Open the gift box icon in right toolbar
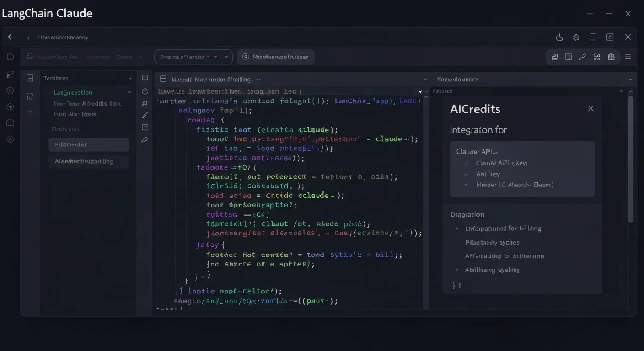This screenshot has width=644, height=351. coord(611,57)
